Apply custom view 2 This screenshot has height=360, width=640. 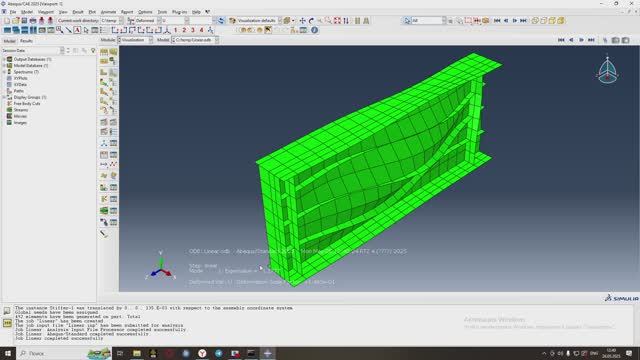tap(184, 30)
